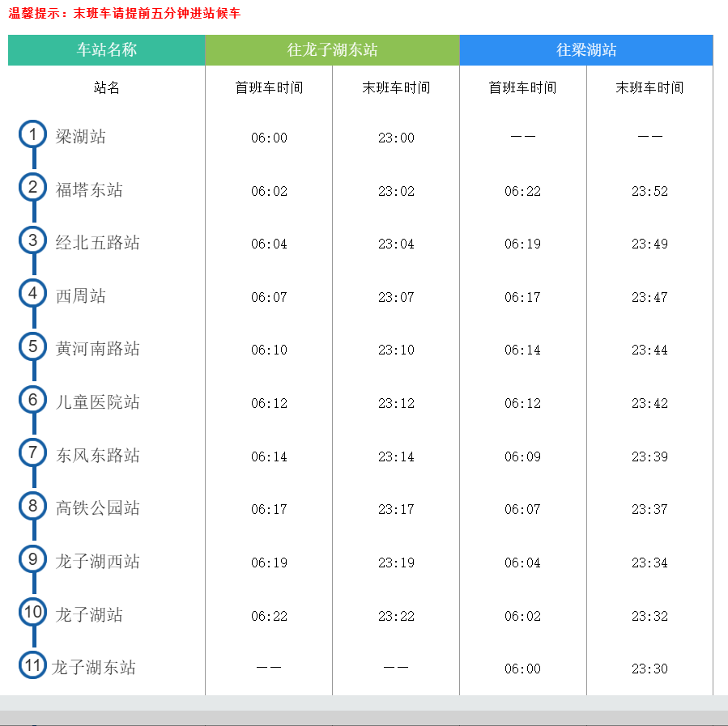Click 23:34 time in 龙子湖西站 row
Viewport: 728px width, 726px height.
click(x=649, y=563)
